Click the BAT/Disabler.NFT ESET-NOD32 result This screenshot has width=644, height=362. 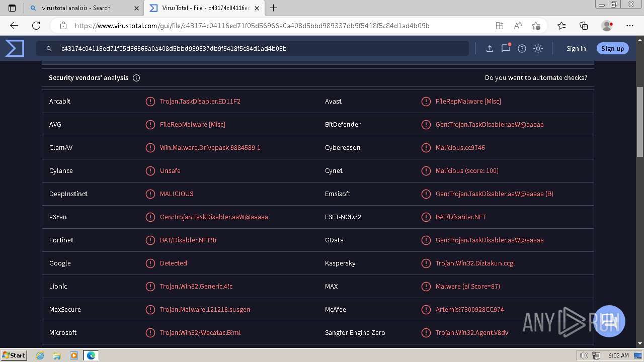tap(461, 217)
